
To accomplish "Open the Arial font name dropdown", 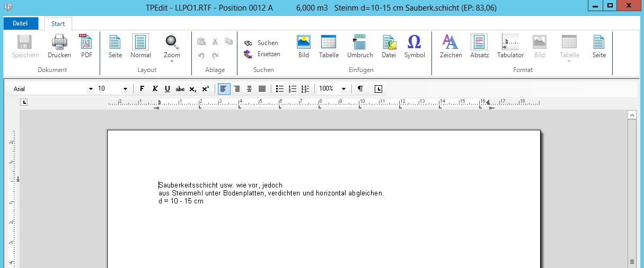I will [x=91, y=89].
